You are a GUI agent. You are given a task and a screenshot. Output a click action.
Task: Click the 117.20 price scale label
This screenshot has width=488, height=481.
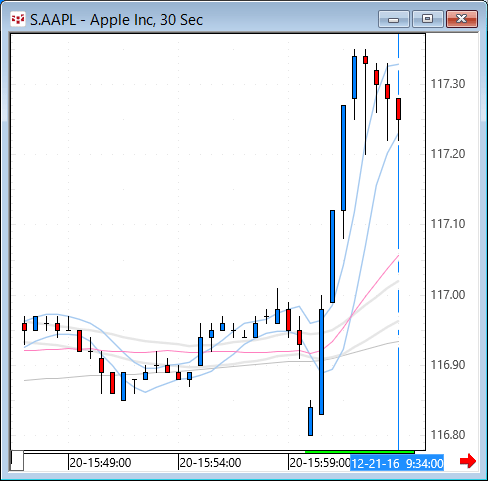[448, 154]
